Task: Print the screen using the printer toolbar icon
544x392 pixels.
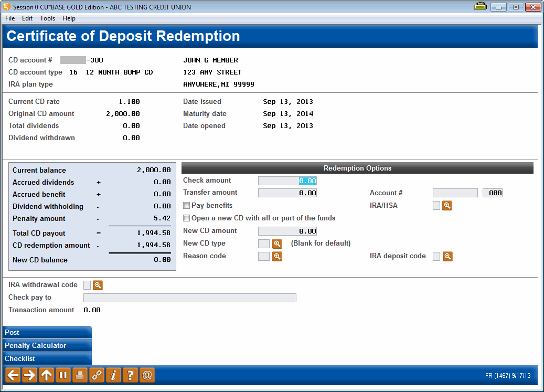Action: click(x=79, y=375)
